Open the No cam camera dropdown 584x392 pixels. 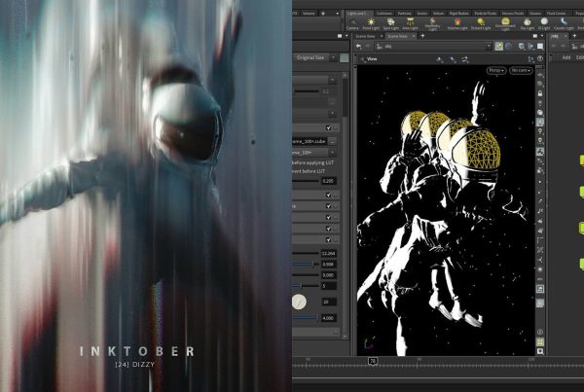pyautogui.click(x=521, y=70)
